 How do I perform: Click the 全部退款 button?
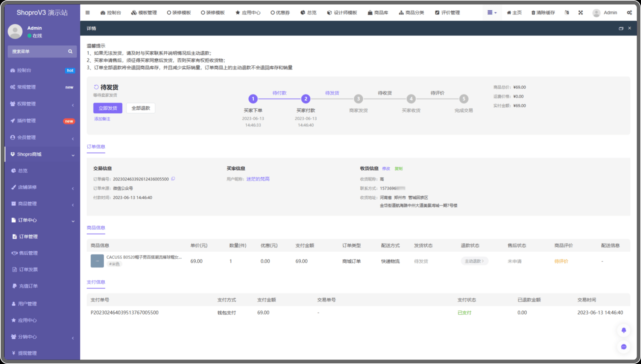point(141,108)
